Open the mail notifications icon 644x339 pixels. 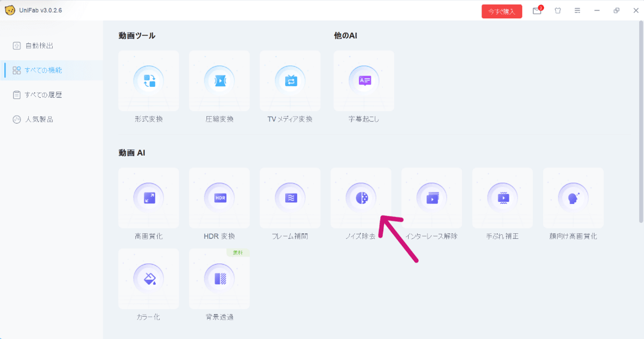(x=537, y=11)
